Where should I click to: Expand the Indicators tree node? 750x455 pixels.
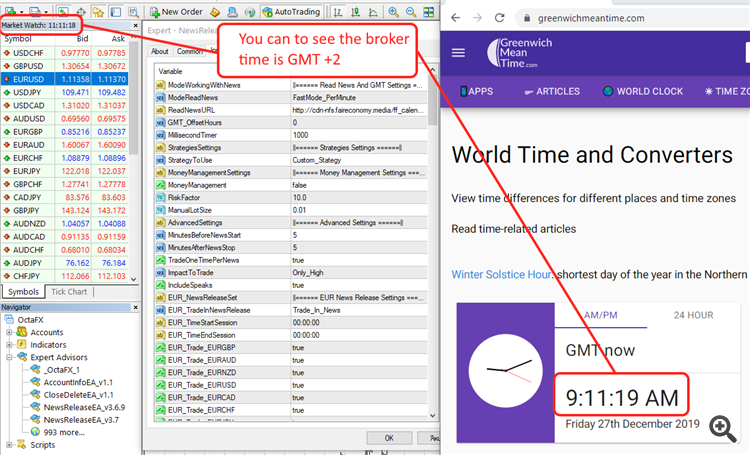(x=9, y=344)
